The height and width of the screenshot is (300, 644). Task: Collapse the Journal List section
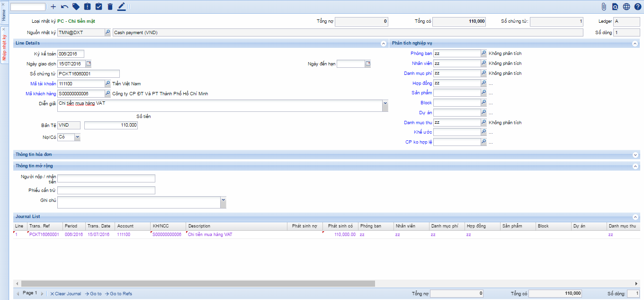click(x=635, y=217)
